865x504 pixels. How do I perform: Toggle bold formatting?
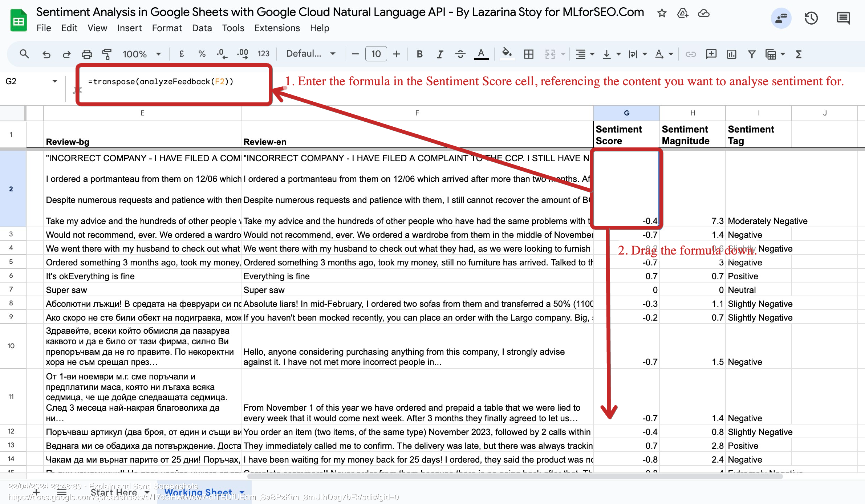coord(419,54)
